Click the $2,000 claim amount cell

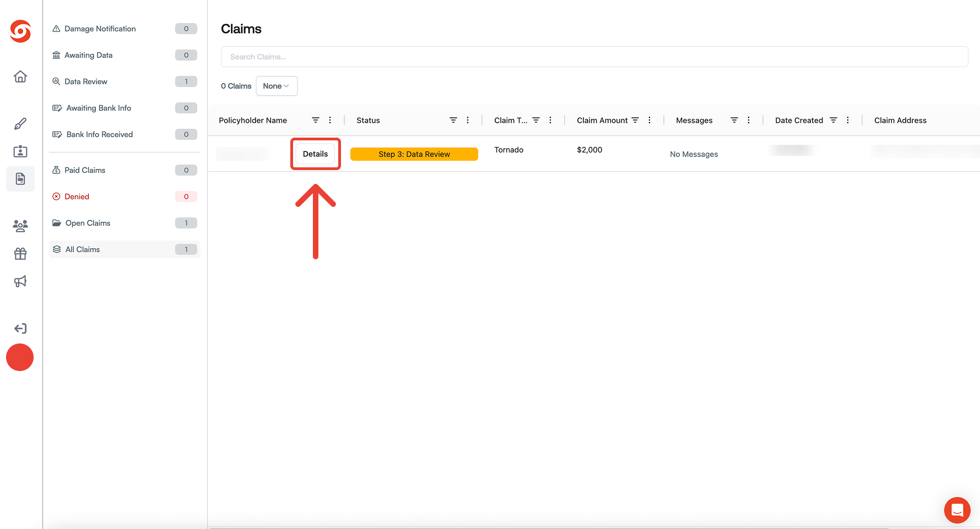(x=589, y=150)
